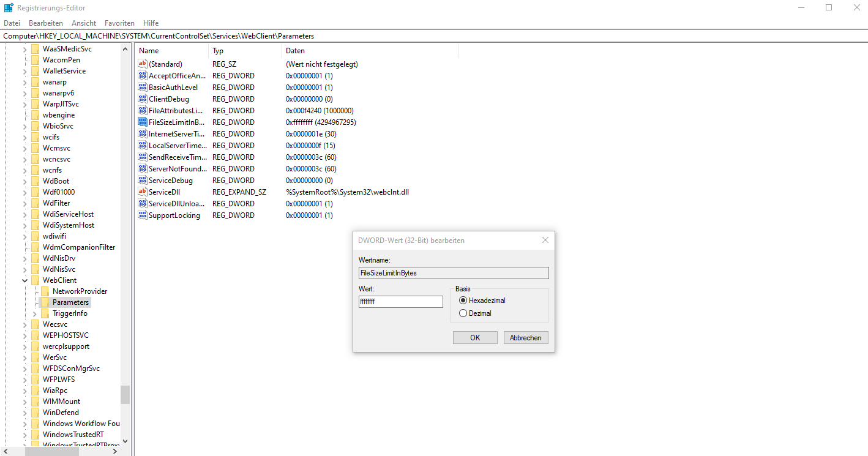Viewport: 868px width, 456px height.
Task: Sort values by the Daten column header
Action: click(x=370, y=51)
